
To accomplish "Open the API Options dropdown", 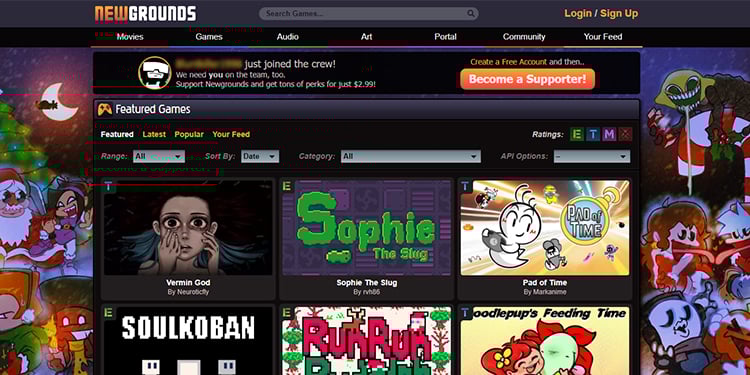I will click(x=592, y=156).
